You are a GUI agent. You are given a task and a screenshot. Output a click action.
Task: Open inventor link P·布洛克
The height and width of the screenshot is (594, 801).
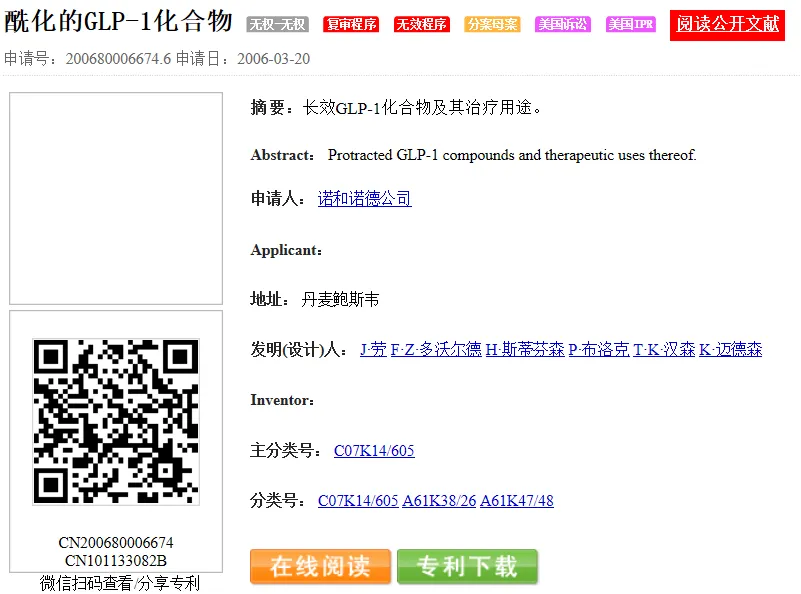599,350
